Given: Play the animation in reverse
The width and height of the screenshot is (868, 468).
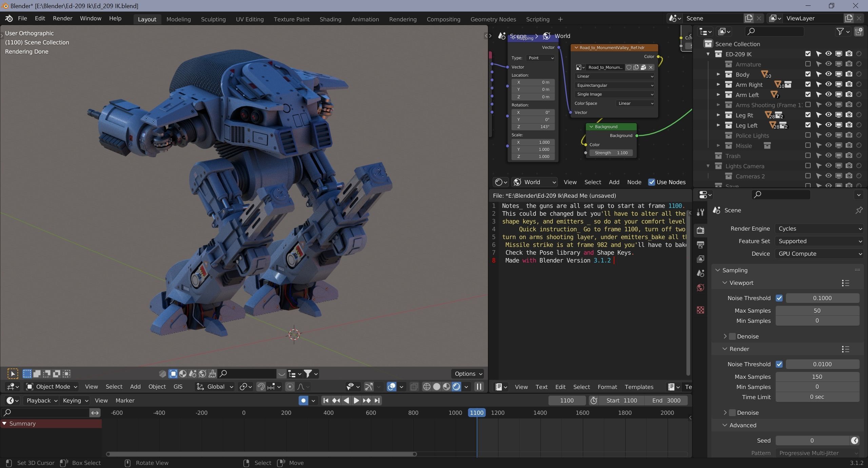Looking at the screenshot, I should click(x=346, y=401).
